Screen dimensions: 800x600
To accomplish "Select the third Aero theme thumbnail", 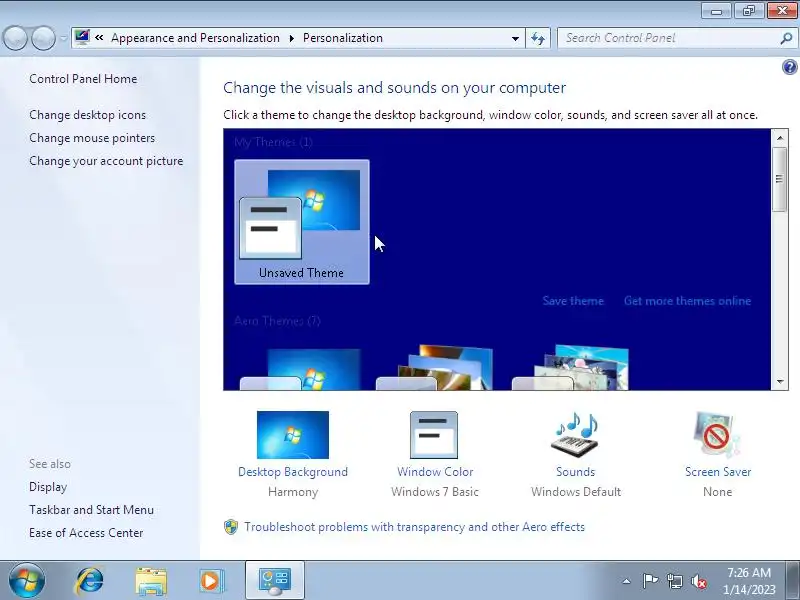I will [x=570, y=368].
